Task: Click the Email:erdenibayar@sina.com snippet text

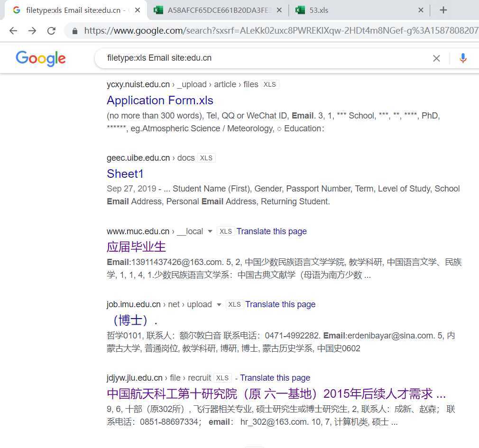Action: (x=379, y=336)
